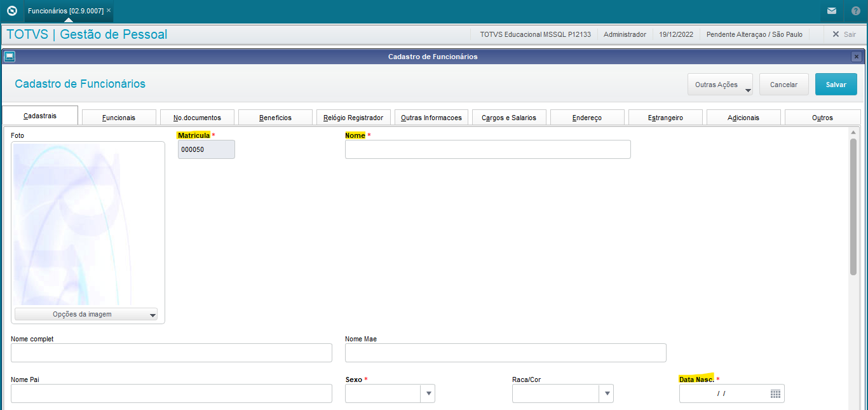Click the vertical scrollbar thumb of the form
Viewport: 868px width, 410px height.
pos(853,207)
